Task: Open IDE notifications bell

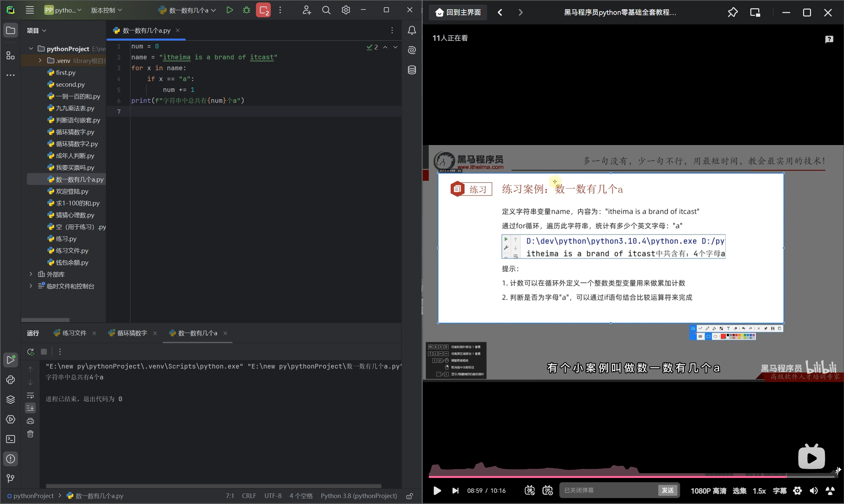Action: tap(412, 31)
